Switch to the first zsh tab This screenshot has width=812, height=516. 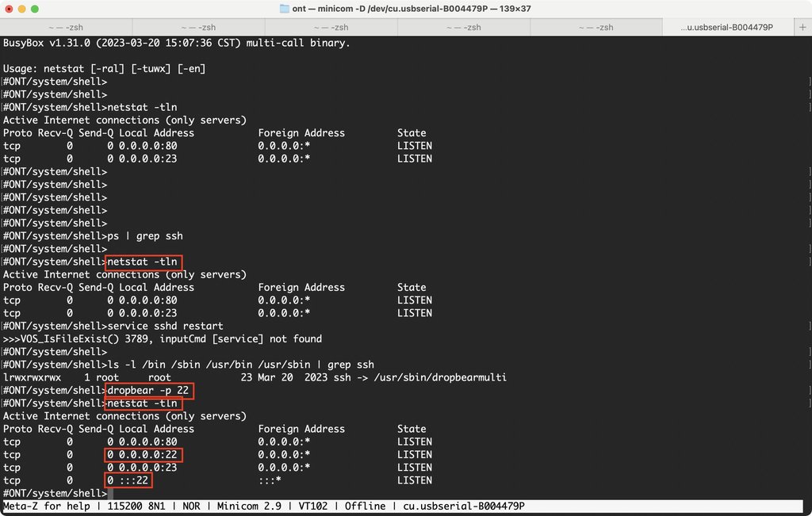click(66, 27)
